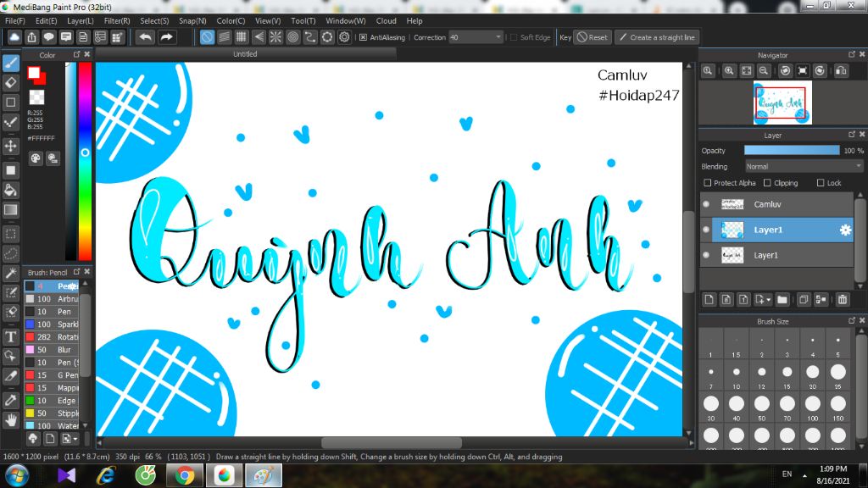
Task: Click the Redo arrow
Action: [x=166, y=37]
